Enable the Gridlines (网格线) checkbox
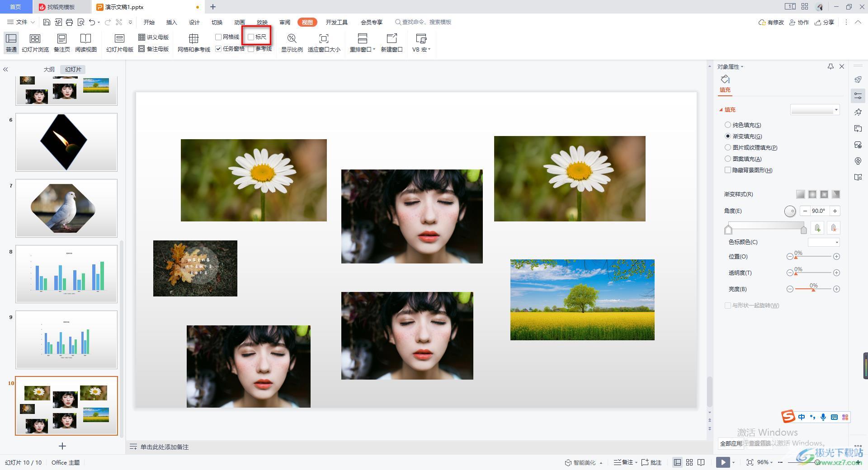 [x=218, y=37]
